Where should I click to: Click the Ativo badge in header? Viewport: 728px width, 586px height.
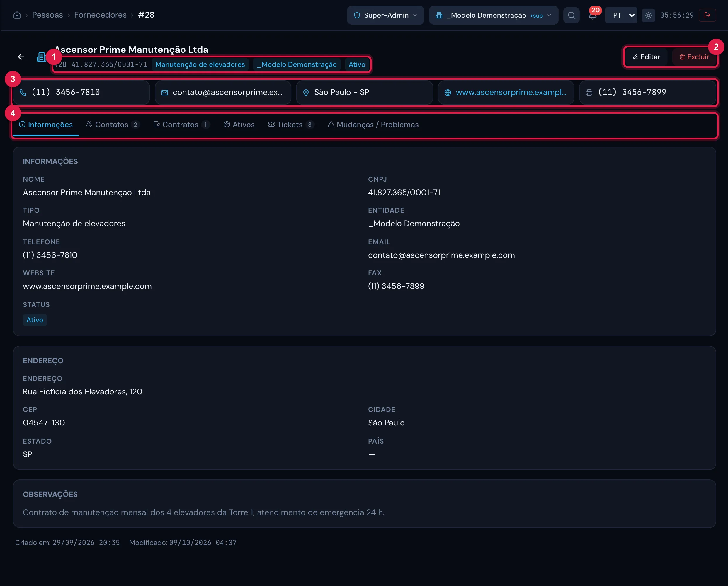(x=357, y=64)
